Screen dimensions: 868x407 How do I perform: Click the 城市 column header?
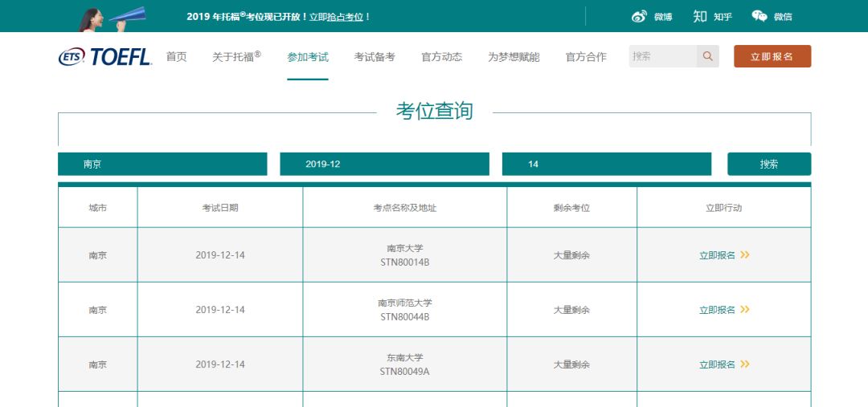coord(97,208)
